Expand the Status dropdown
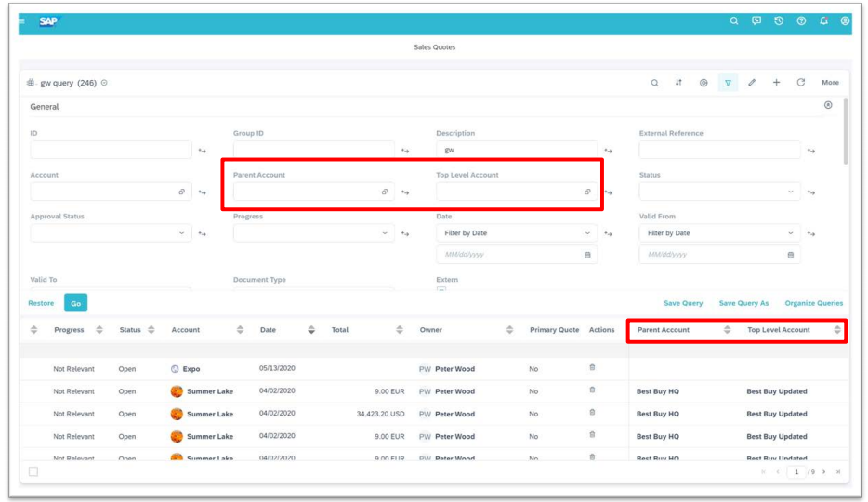 tap(791, 192)
